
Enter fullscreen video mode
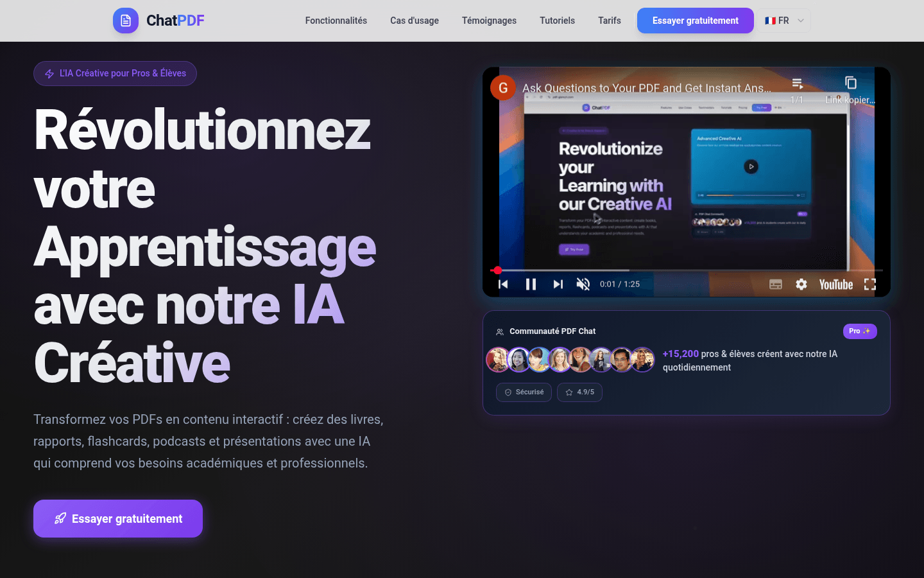[x=869, y=285]
